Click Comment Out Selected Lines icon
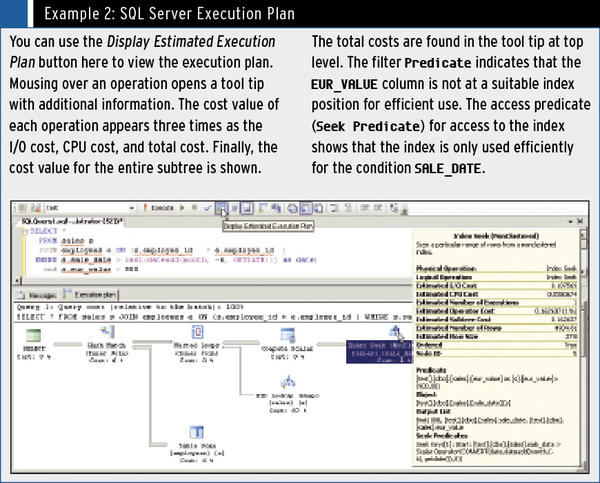Screen dimensions: 600x483 (334, 208)
